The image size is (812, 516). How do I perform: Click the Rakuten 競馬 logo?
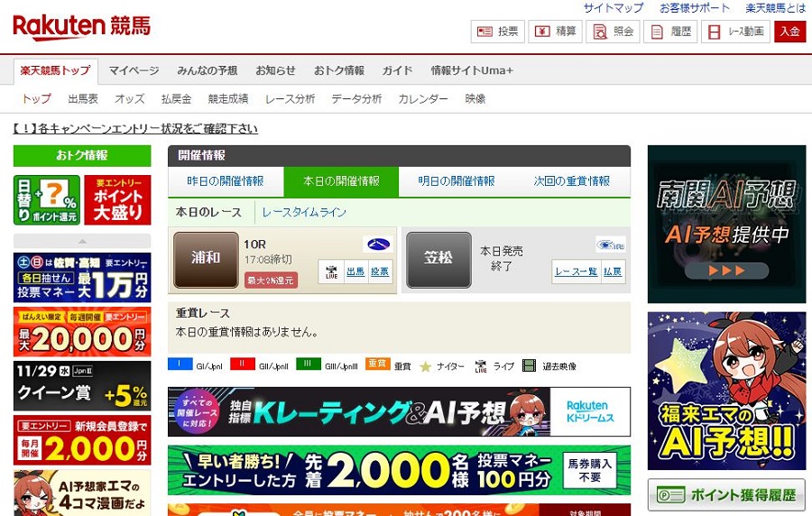pyautogui.click(x=82, y=27)
